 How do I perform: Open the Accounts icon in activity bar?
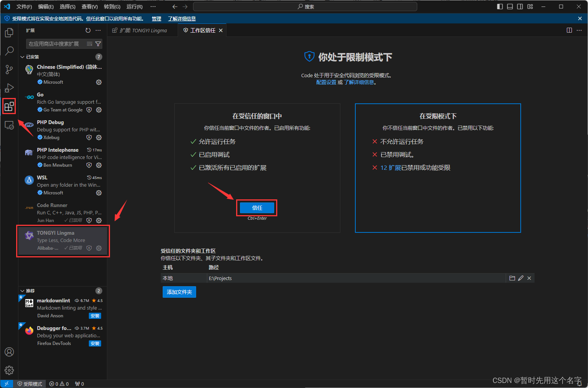click(x=9, y=352)
